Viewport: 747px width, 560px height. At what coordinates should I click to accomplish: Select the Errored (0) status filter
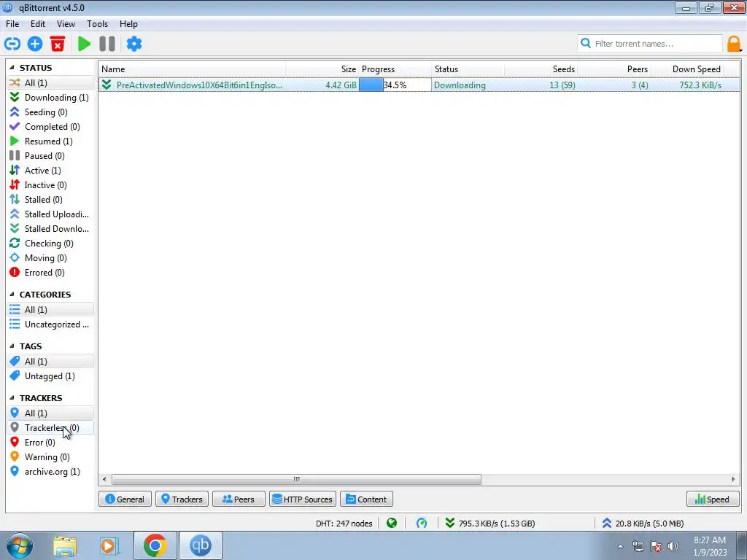50,273
